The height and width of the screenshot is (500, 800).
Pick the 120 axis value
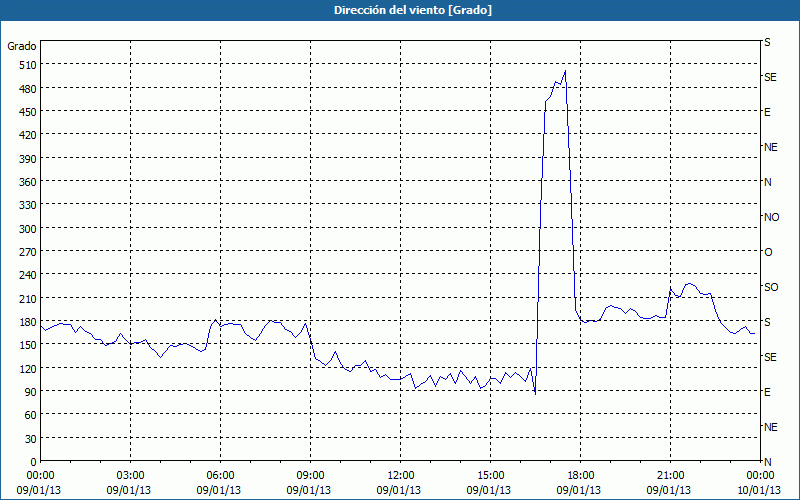click(28, 368)
